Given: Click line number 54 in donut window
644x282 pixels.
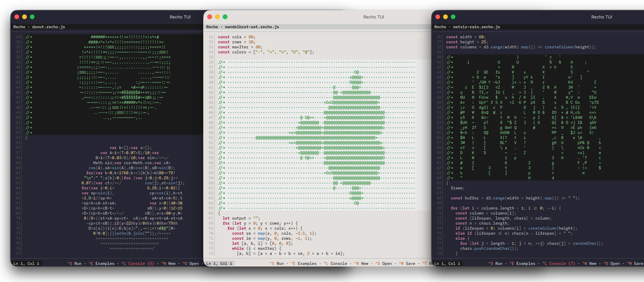Looking at the screenshot, I should point(18,138).
